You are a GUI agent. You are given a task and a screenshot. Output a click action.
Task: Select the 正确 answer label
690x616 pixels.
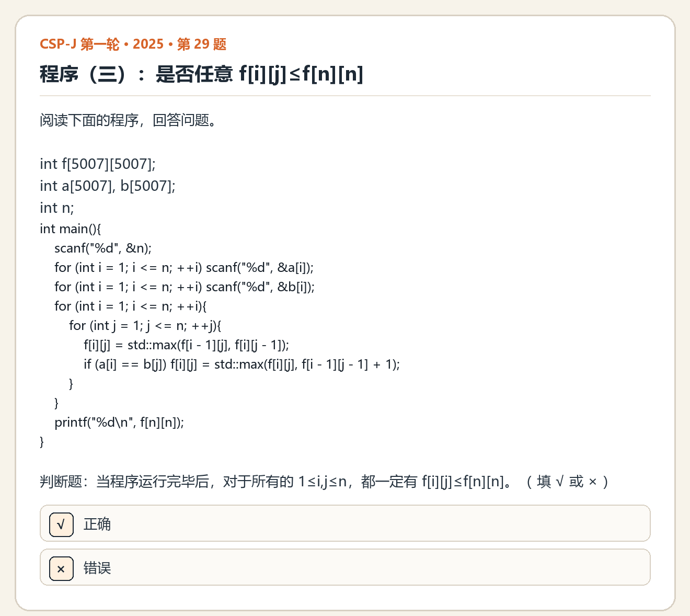tap(97, 524)
